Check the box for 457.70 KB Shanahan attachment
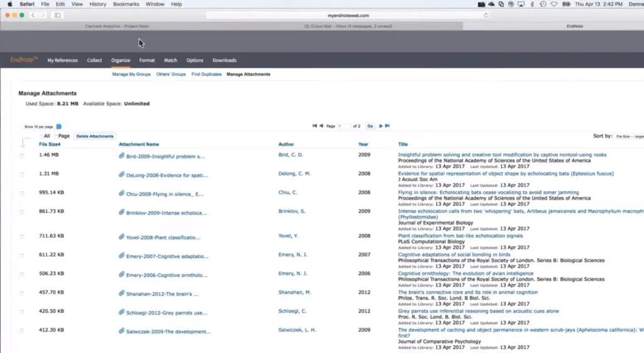The image size is (644, 353). (22, 293)
